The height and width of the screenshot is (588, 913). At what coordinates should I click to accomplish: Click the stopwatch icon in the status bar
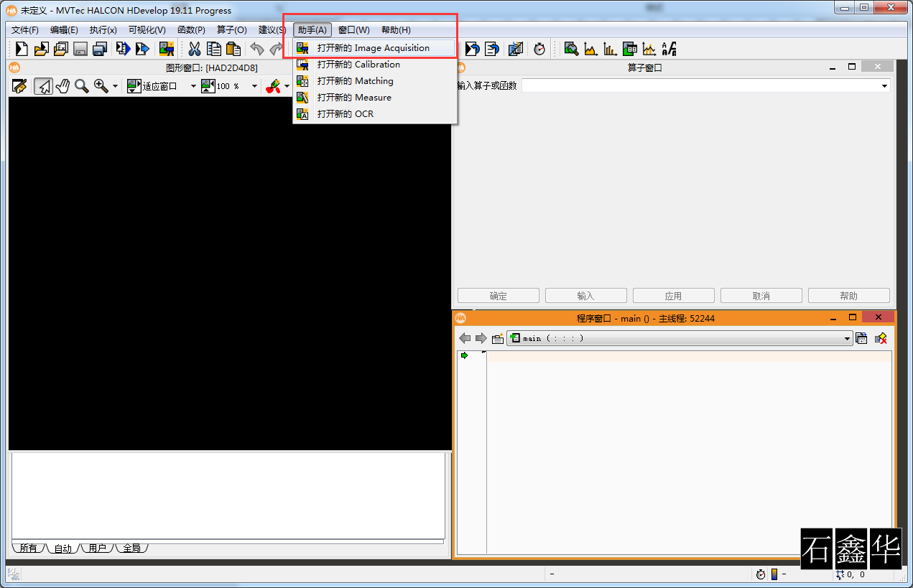pos(761,574)
